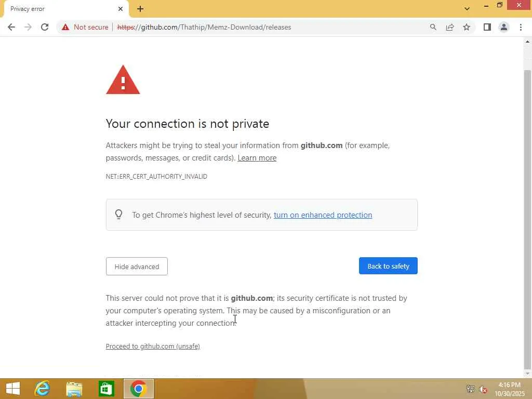Click the address bar URL field
The width and height of the screenshot is (532, 399).
point(260,27)
